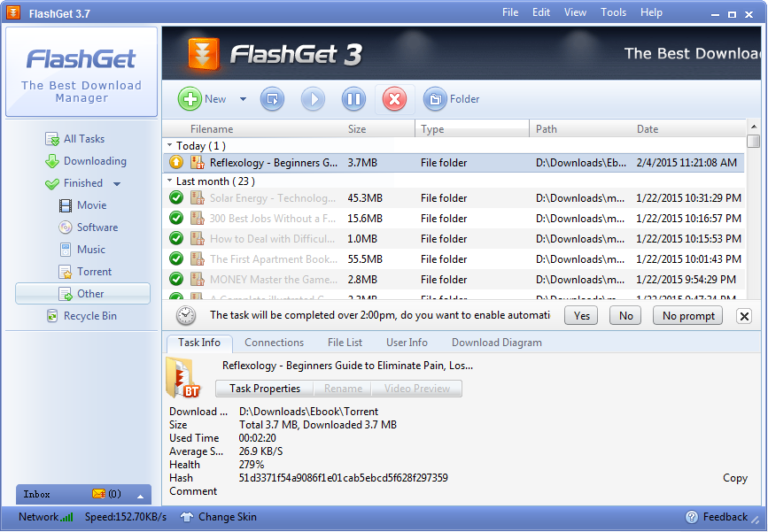Select the Music category

pos(82,250)
